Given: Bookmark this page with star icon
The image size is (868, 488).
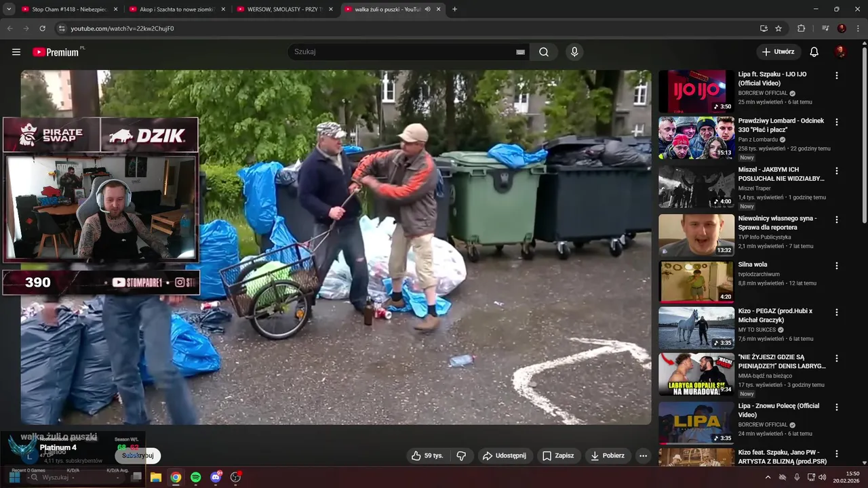Looking at the screenshot, I should pyautogui.click(x=778, y=28).
